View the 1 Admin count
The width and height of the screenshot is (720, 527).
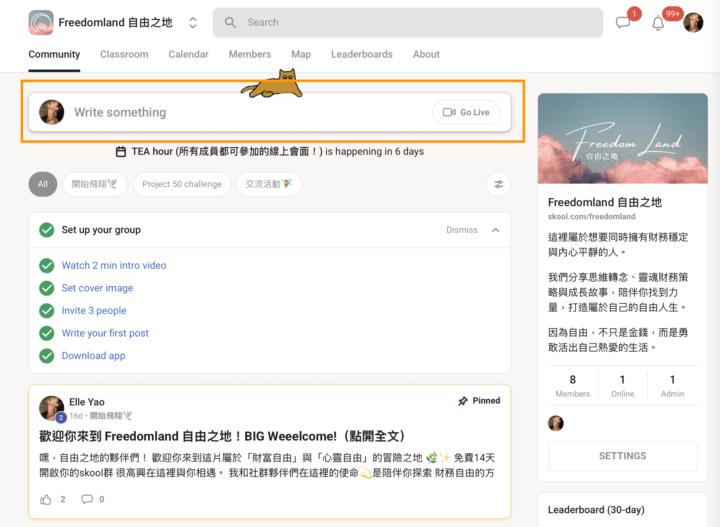click(x=672, y=386)
